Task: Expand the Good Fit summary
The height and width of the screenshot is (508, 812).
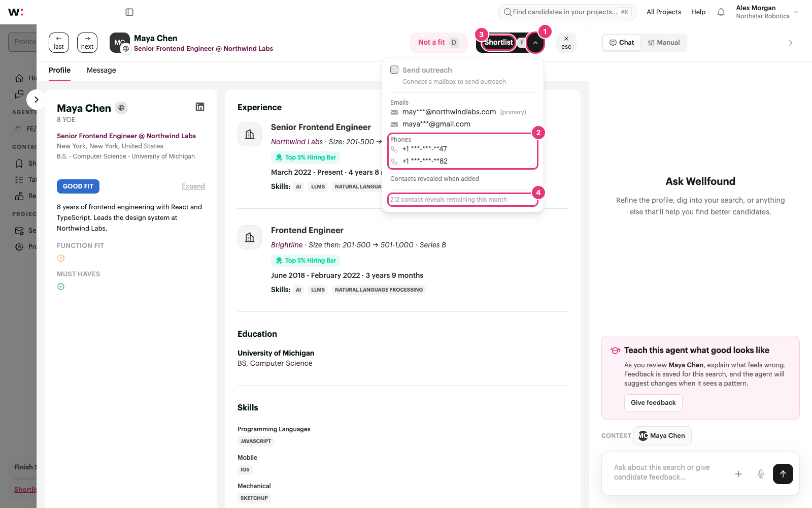Action: click(x=193, y=186)
